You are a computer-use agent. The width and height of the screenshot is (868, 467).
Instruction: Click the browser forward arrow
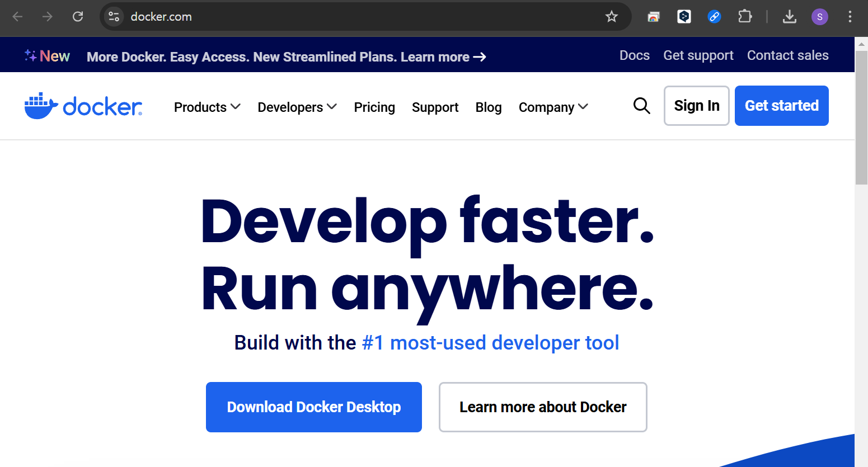tap(48, 17)
